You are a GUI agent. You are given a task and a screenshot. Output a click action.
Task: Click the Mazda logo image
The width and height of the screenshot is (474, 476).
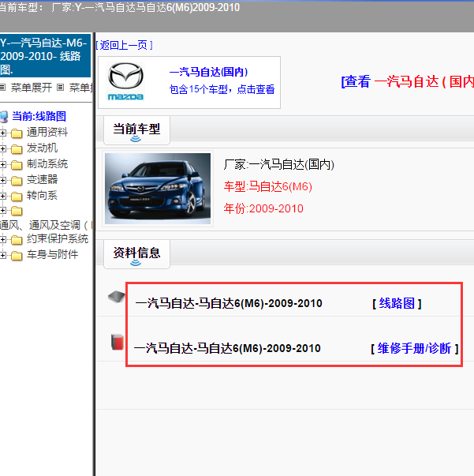pos(125,81)
